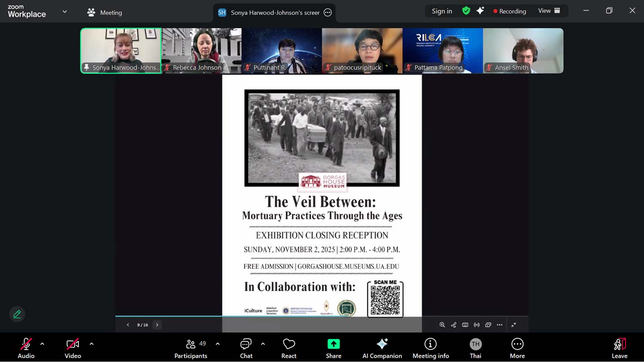Toggle Thai language interpretation button
Viewport: 644px width, 362px height.
tap(475, 348)
